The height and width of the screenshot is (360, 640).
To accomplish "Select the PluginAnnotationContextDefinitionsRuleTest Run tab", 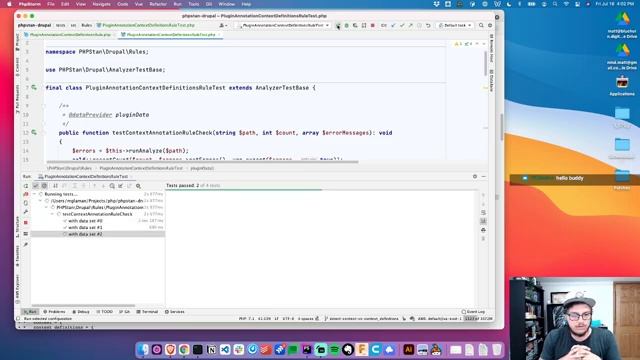I will 86,176.
